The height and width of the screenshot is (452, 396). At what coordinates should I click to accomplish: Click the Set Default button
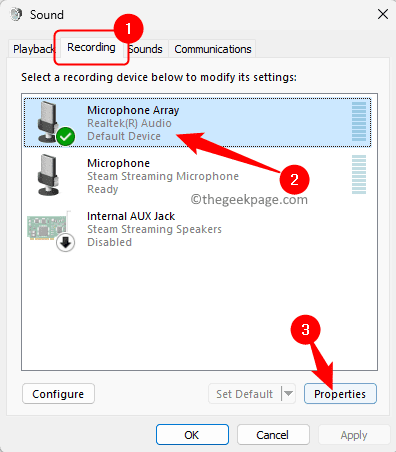point(245,394)
